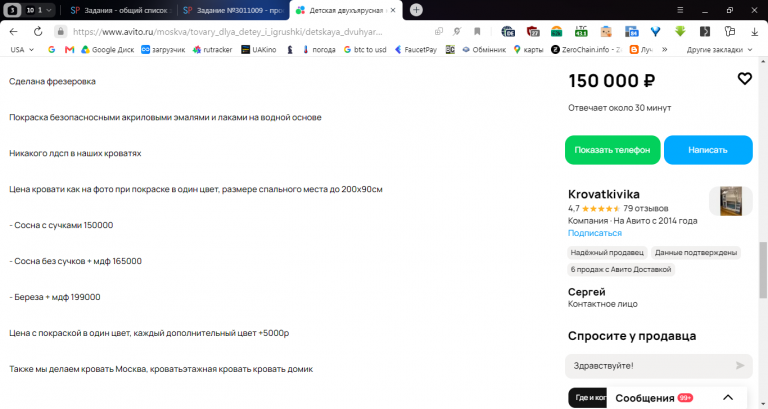Open the UAKino bookmark
The height and width of the screenshot is (409, 768).
coord(259,49)
